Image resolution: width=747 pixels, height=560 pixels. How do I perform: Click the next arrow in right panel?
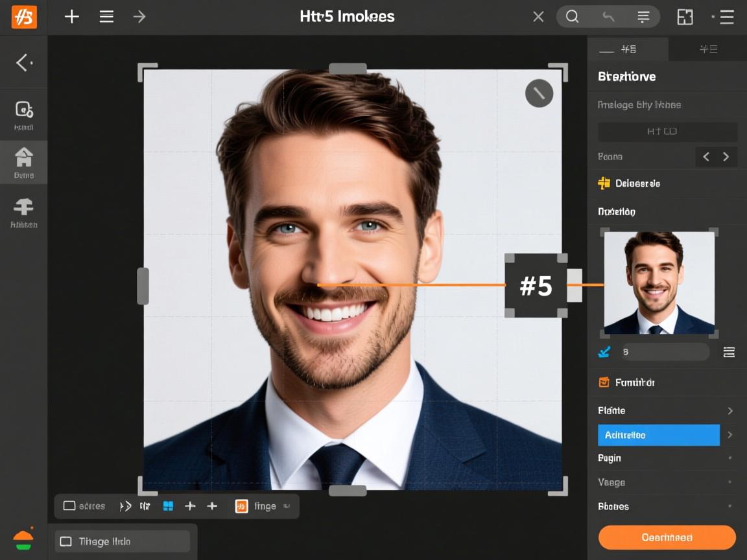click(x=726, y=157)
